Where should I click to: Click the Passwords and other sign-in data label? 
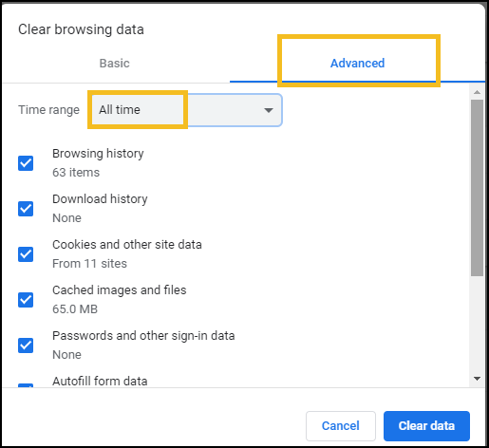(143, 336)
